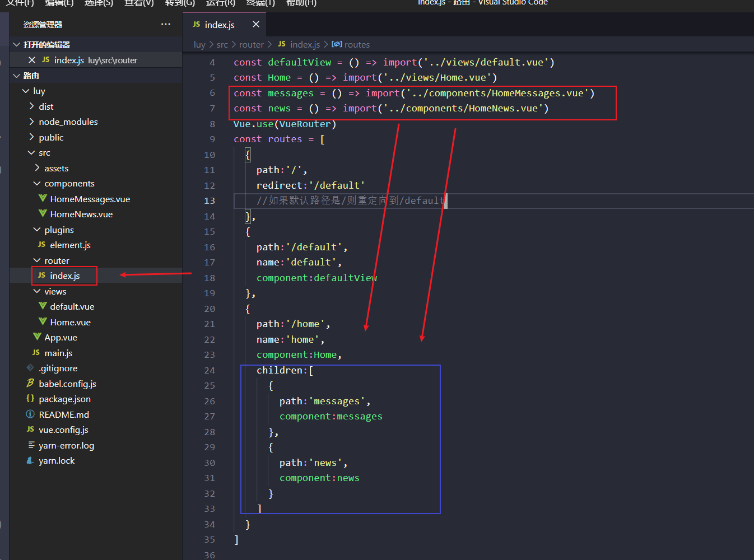Click the git icon next to .gitignore
This screenshot has height=560, width=754.
(x=30, y=368)
